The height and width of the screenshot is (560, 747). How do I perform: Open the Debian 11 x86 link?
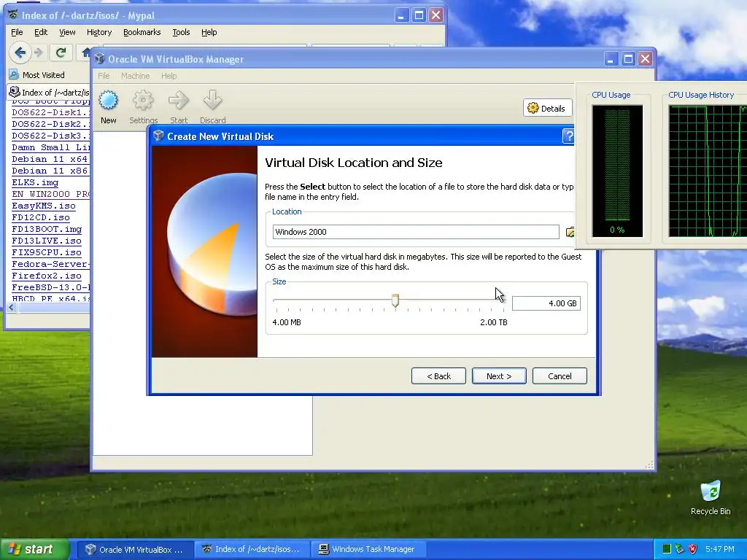(50, 171)
